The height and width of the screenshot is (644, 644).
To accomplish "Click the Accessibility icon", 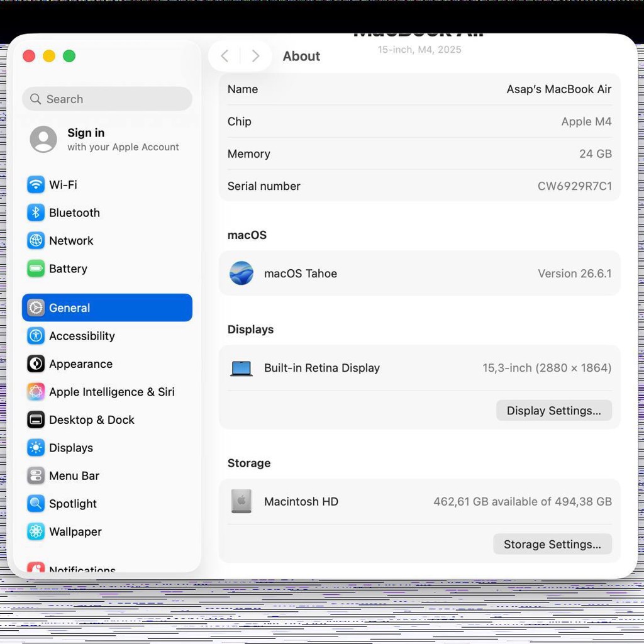I will (x=36, y=336).
